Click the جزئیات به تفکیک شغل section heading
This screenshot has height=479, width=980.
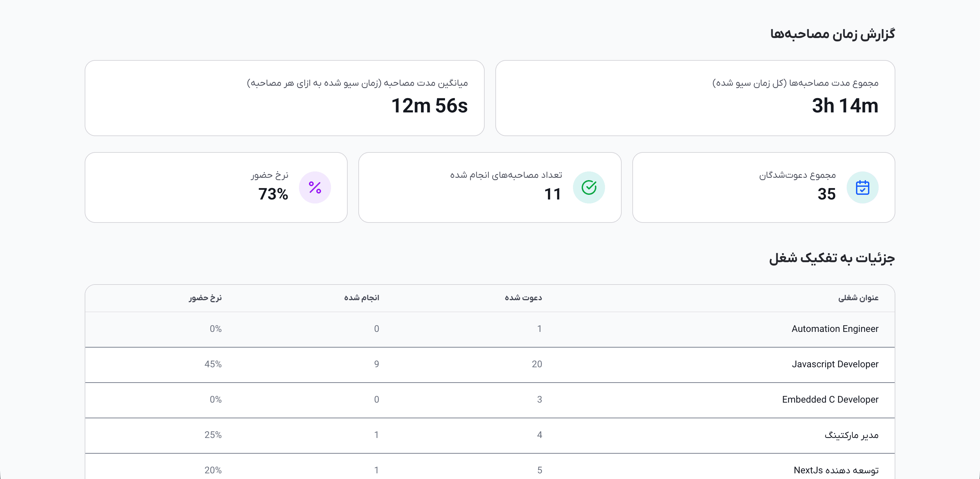click(832, 258)
